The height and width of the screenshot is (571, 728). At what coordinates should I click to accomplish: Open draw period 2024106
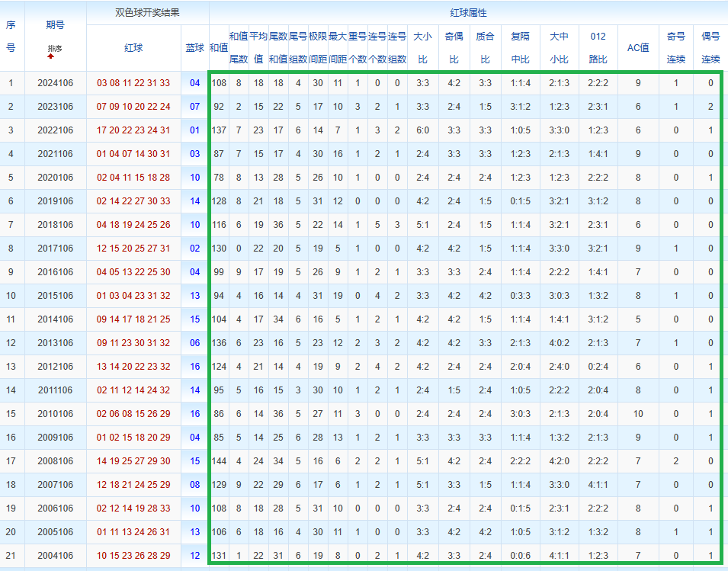coord(55,83)
